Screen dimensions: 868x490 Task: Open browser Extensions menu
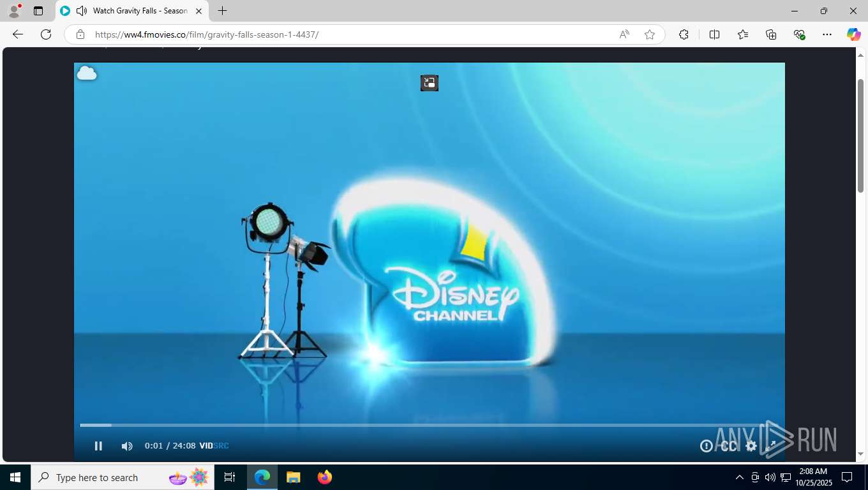[684, 34]
